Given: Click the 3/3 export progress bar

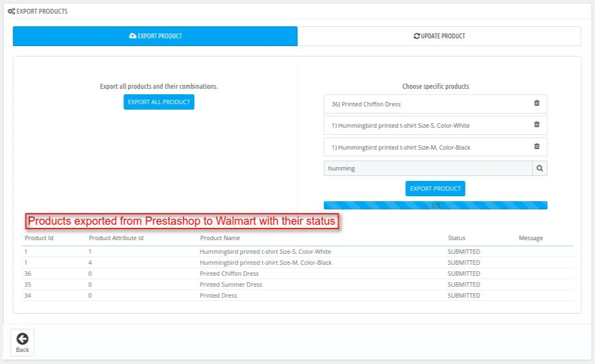Looking at the screenshot, I should (x=435, y=206).
